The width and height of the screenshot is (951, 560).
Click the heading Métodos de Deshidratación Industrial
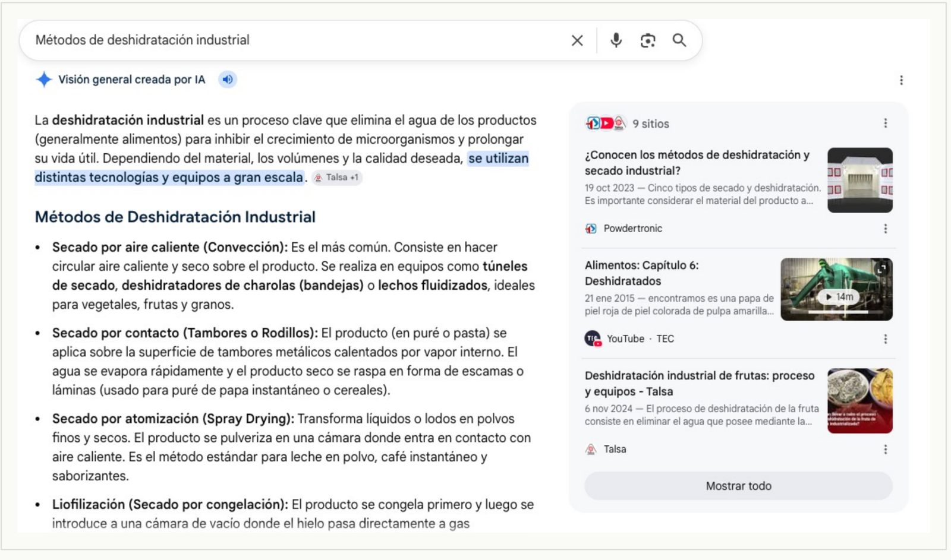tap(175, 217)
